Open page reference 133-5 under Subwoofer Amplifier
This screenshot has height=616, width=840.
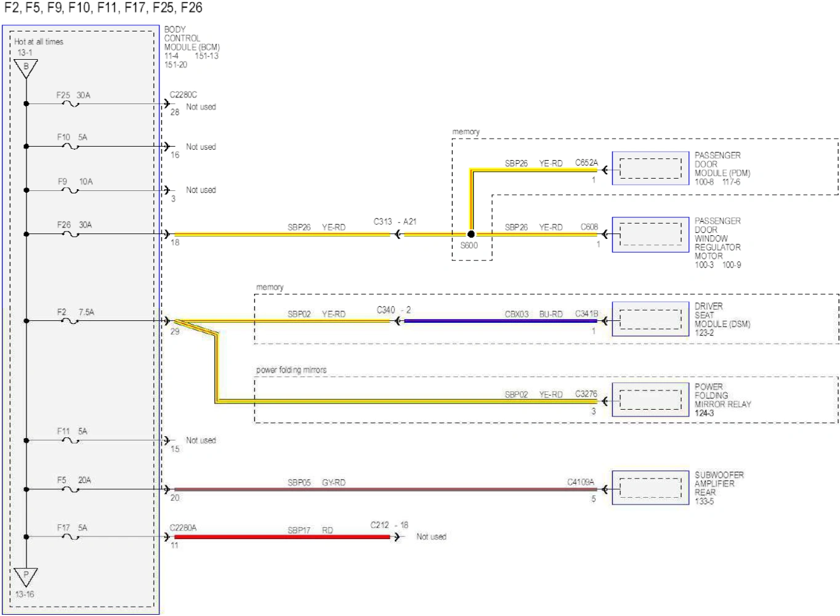[705, 501]
